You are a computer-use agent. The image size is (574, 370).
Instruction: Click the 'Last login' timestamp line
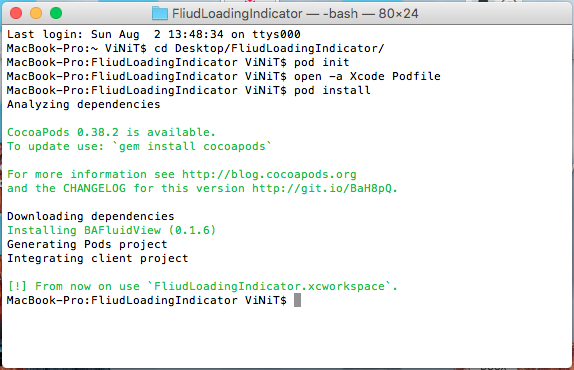coord(154,34)
